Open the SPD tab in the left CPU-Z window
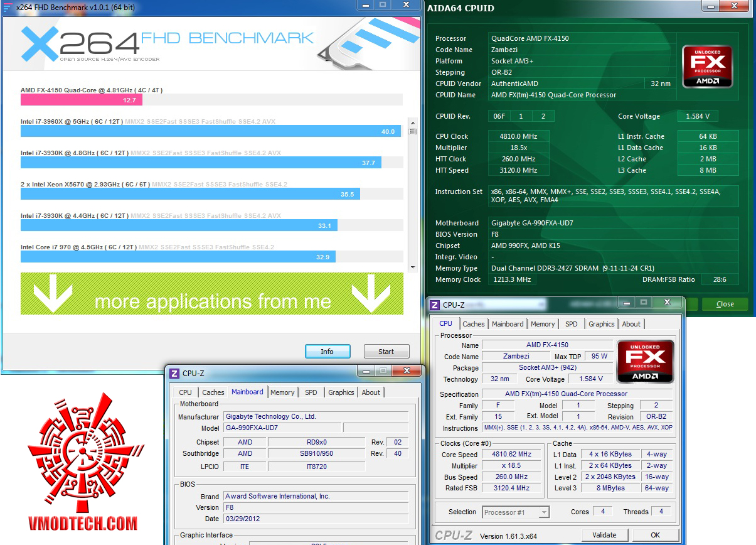Image resolution: width=756 pixels, height=545 pixels. (311, 392)
